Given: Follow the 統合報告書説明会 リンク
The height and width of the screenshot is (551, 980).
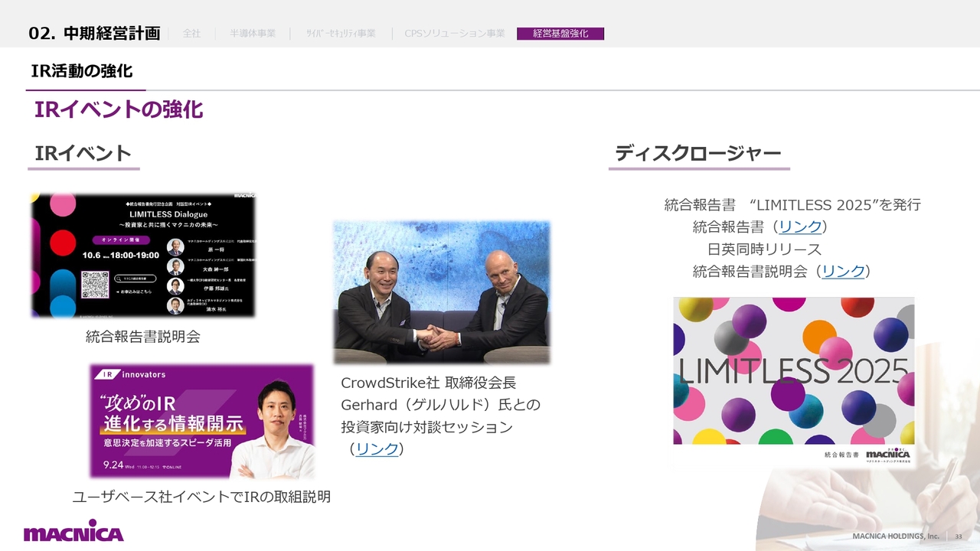Looking at the screenshot, I should click(x=843, y=271).
